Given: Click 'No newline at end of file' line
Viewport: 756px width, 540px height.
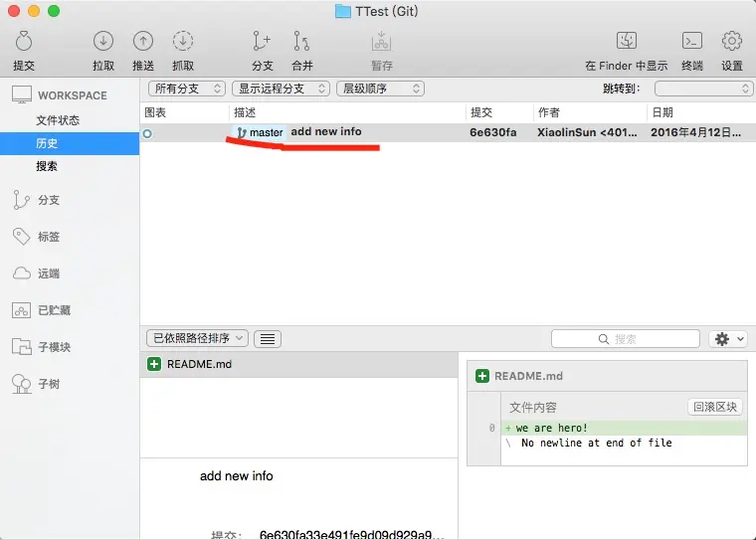Looking at the screenshot, I should coord(597,443).
